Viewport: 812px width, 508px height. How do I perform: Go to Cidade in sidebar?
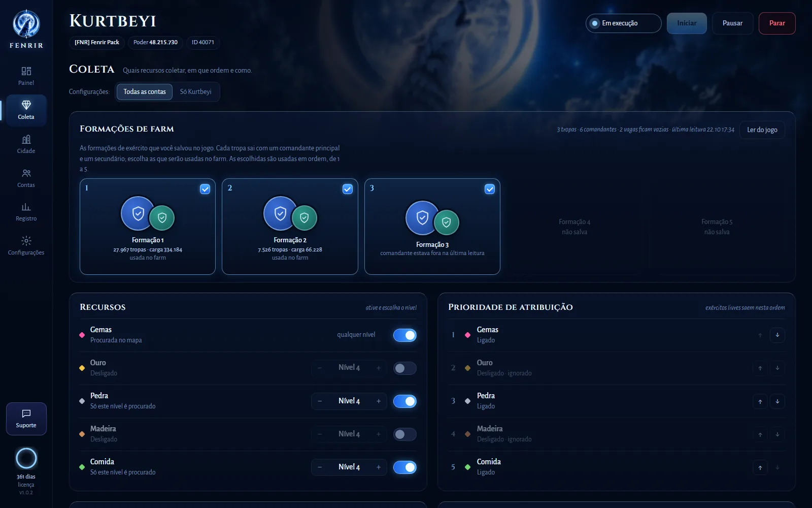[26, 144]
